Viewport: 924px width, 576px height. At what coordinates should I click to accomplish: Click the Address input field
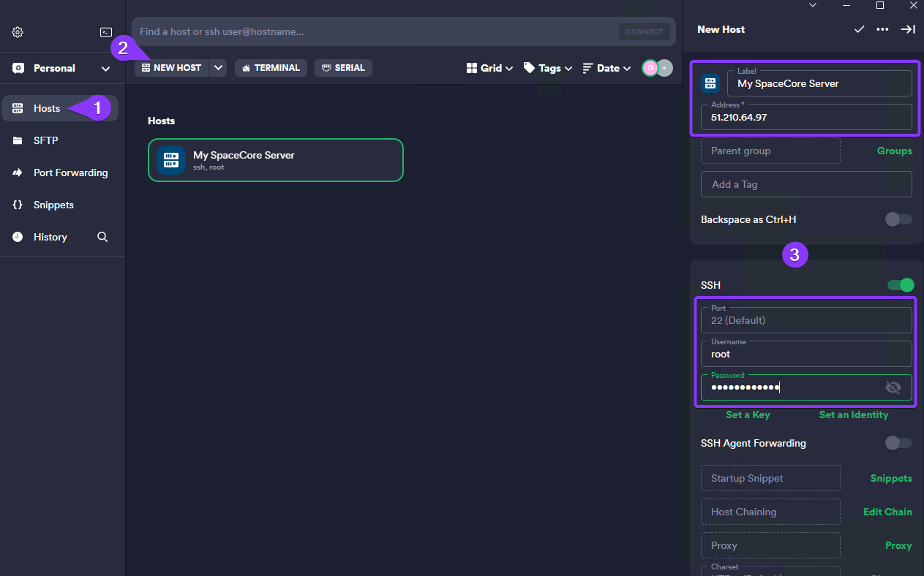pyautogui.click(x=806, y=117)
